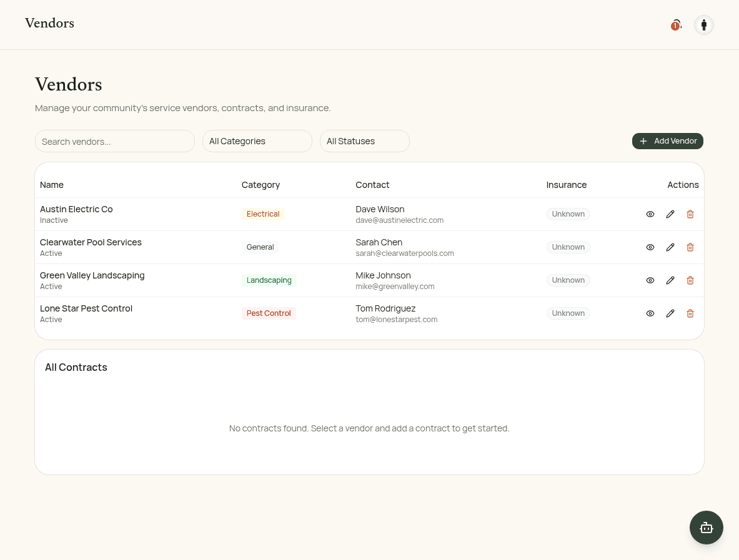This screenshot has width=739, height=560.
Task: Click Unknown insurance badge for Clearwater Pool
Action: point(568,247)
